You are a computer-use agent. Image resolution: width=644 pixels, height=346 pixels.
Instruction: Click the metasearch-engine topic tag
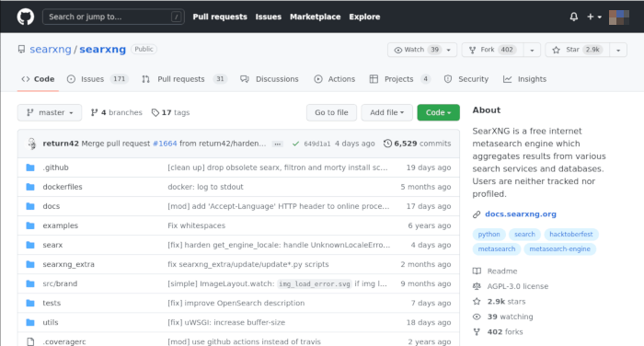(x=559, y=249)
